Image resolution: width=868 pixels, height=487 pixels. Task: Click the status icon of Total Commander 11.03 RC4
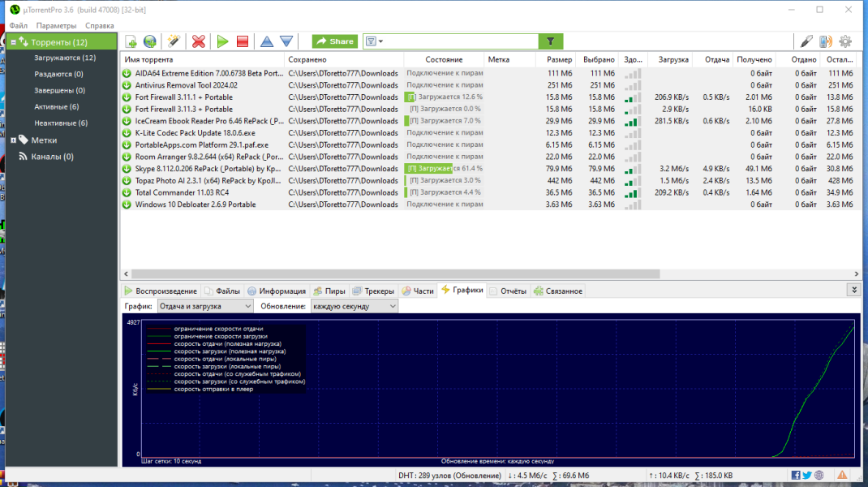coord(127,193)
